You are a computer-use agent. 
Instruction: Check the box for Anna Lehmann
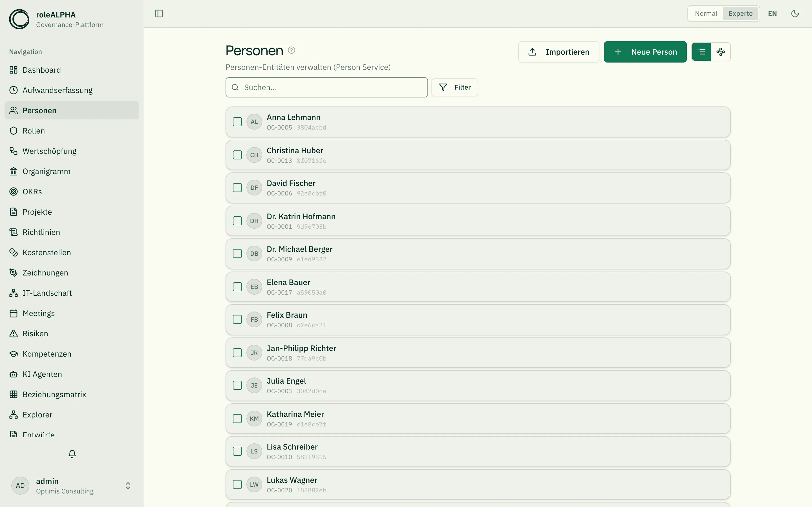click(x=237, y=122)
